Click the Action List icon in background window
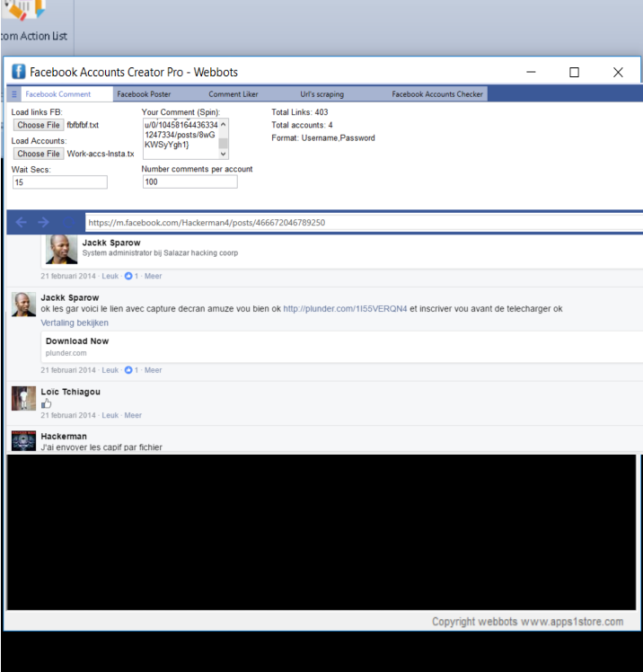Viewport: 643px width, 672px height. click(24, 9)
